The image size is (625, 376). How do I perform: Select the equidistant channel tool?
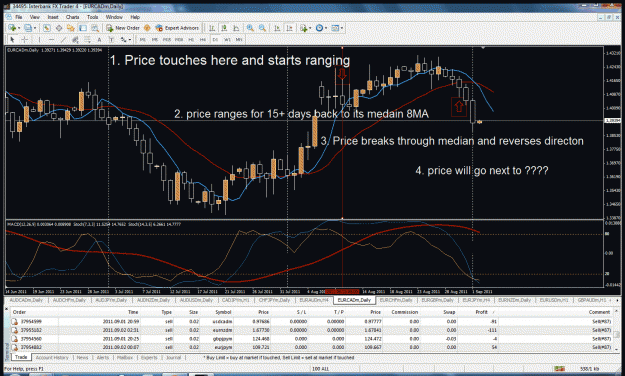pos(75,39)
